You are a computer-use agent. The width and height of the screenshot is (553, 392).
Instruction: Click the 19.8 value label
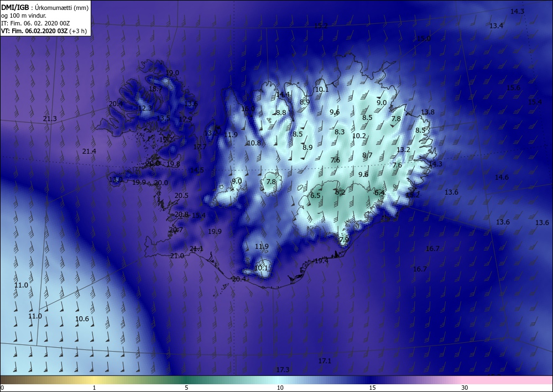click(173, 164)
